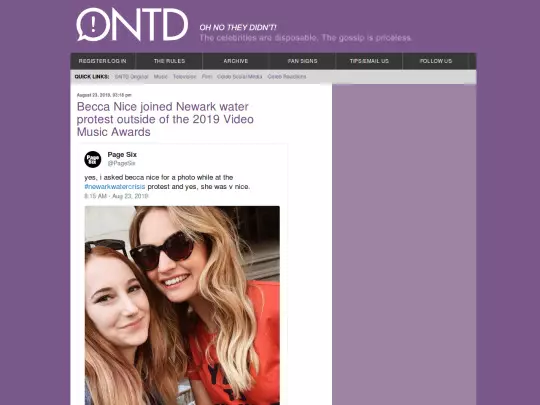Open the Register/Log In menu item
Image resolution: width=540 pixels, height=405 pixels.
[103, 61]
